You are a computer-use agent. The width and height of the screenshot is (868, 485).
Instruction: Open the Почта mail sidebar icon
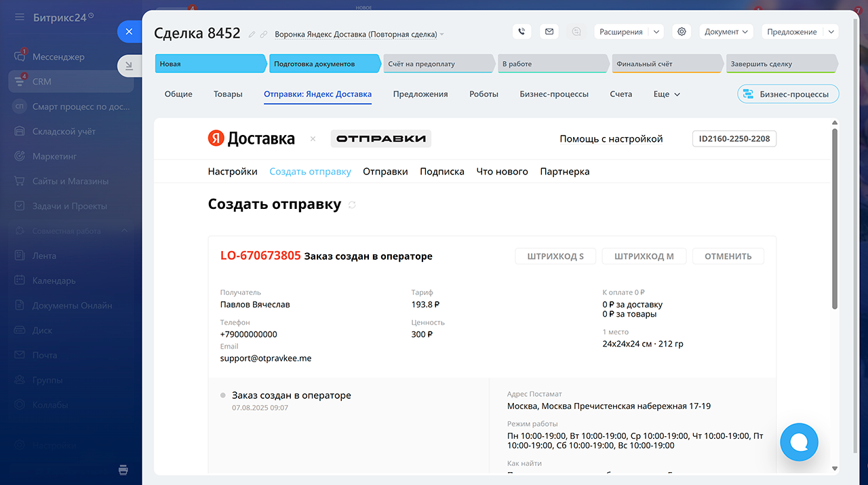tap(20, 355)
